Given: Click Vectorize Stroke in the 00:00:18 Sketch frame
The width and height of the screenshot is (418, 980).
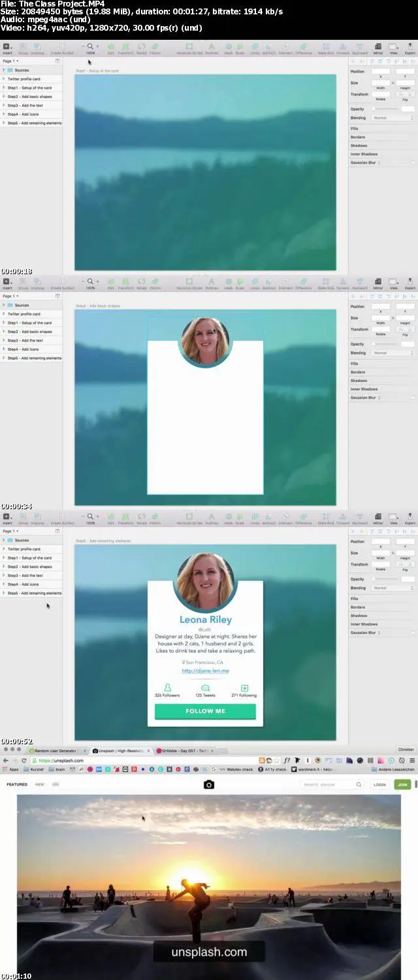Looking at the screenshot, I should click(x=189, y=47).
